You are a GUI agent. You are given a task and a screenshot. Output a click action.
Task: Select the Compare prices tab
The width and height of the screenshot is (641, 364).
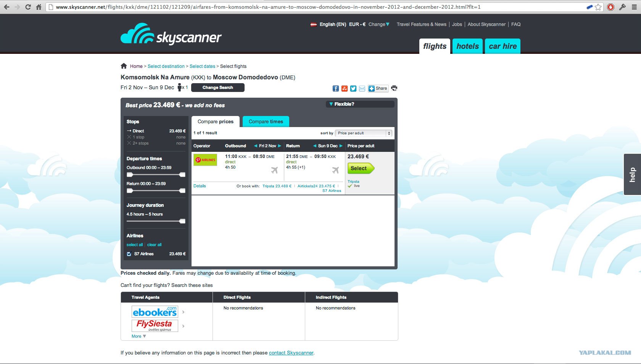216,122
